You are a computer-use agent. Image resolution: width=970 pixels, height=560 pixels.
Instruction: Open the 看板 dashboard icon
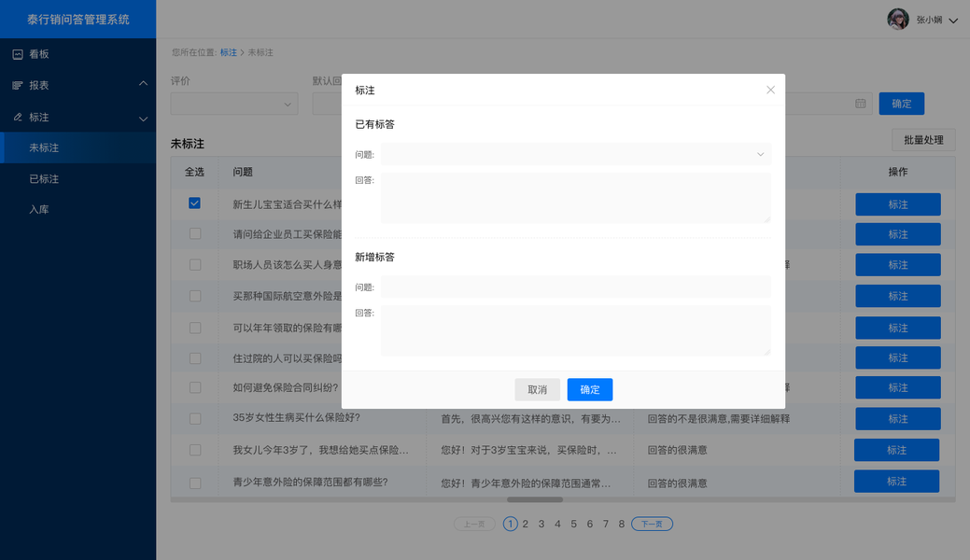pyautogui.click(x=18, y=54)
